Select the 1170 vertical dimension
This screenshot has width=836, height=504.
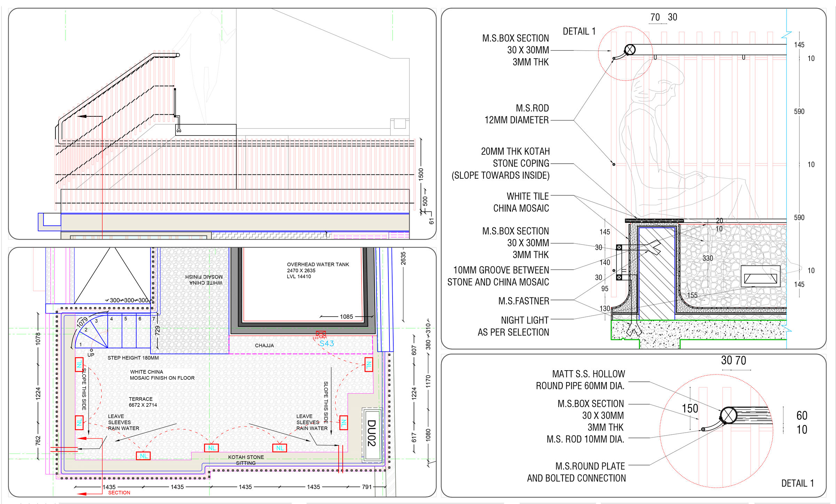(x=428, y=381)
